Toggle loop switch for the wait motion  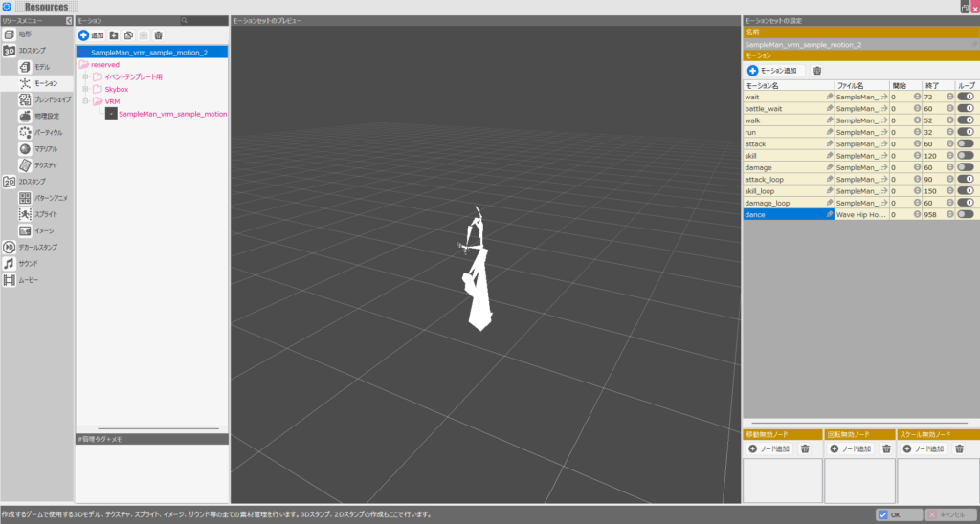click(x=965, y=97)
